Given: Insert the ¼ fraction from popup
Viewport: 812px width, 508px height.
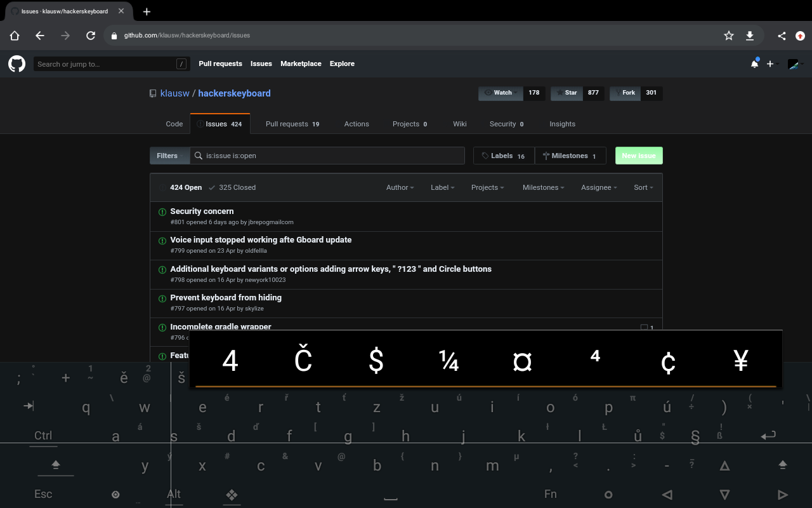Looking at the screenshot, I should point(449,361).
